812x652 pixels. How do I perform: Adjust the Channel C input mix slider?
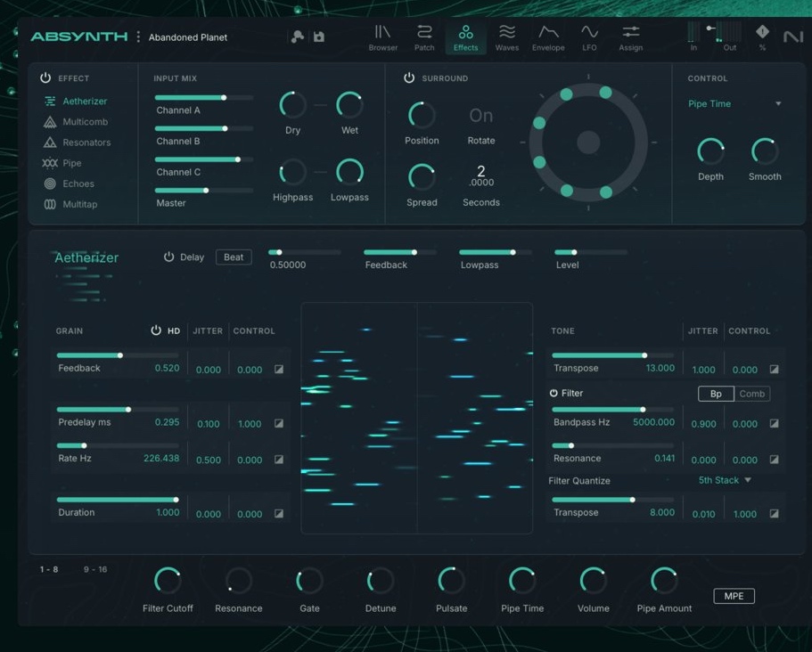[x=204, y=159]
